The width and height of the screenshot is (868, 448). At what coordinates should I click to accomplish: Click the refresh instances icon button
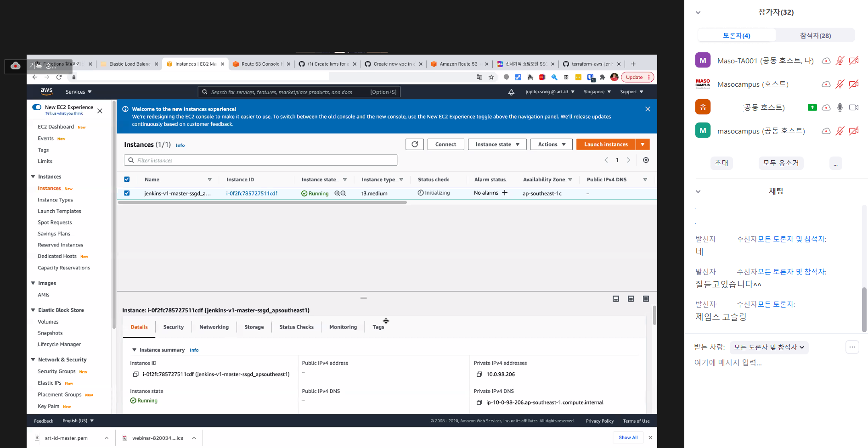click(414, 145)
